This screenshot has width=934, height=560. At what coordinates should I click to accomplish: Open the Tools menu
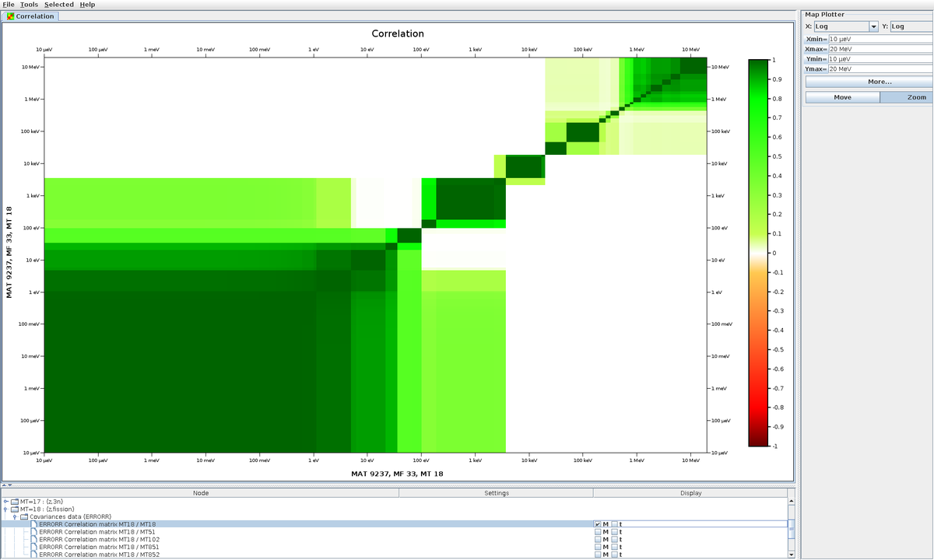click(29, 5)
